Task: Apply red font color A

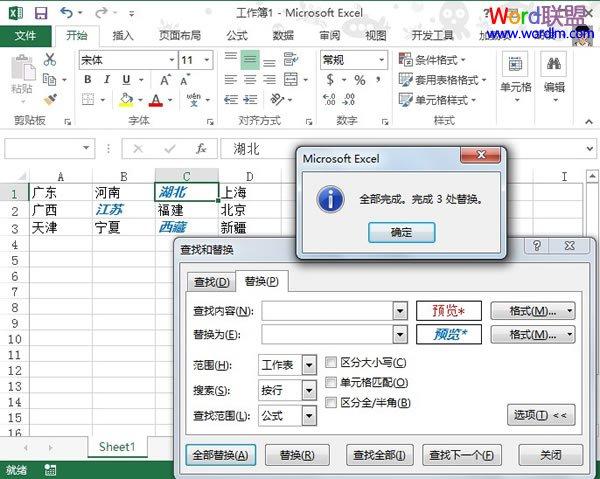Action: coord(156,100)
